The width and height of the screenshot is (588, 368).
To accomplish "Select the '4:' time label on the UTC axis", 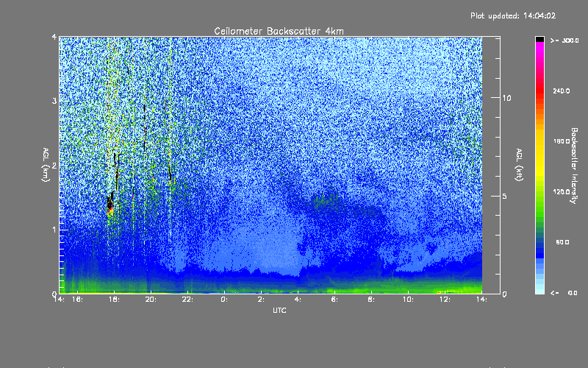I will click(x=298, y=300).
